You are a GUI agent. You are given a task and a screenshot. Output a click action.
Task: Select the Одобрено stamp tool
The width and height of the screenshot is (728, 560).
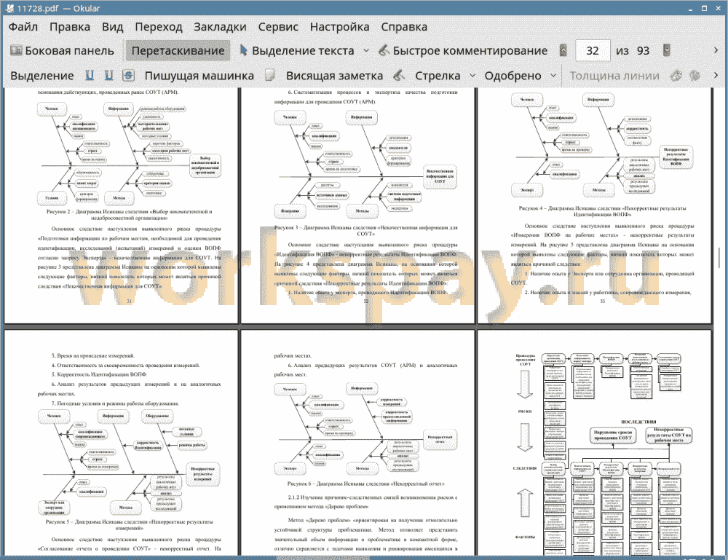(513, 76)
